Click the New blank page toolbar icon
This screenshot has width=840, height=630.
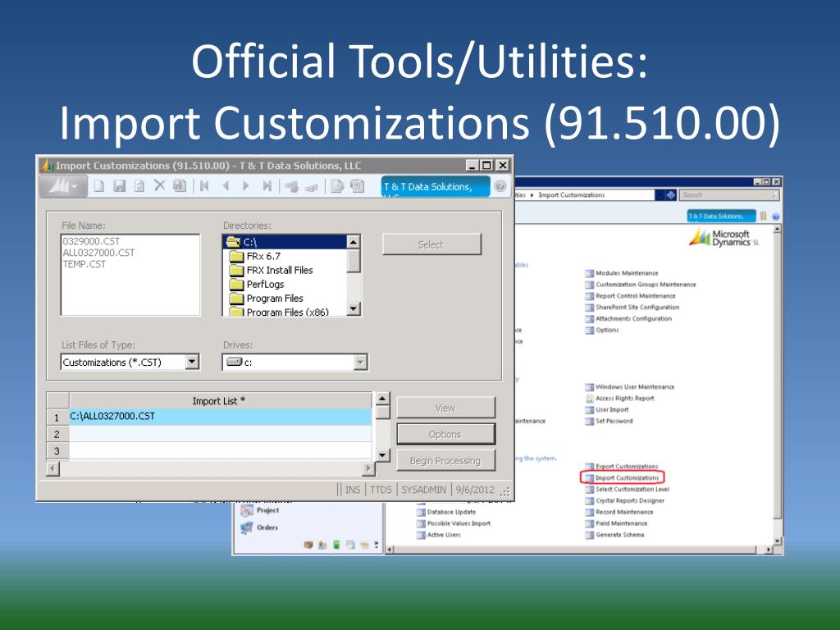coord(99,186)
